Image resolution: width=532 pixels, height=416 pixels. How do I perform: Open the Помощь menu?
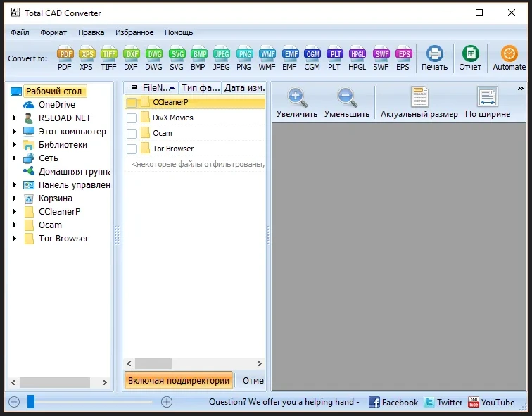179,32
